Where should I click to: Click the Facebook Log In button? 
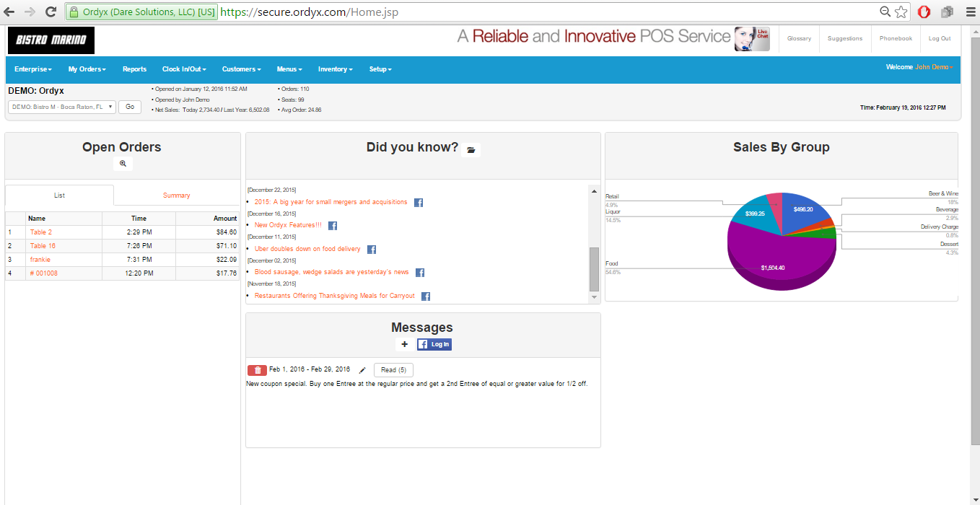click(x=434, y=344)
